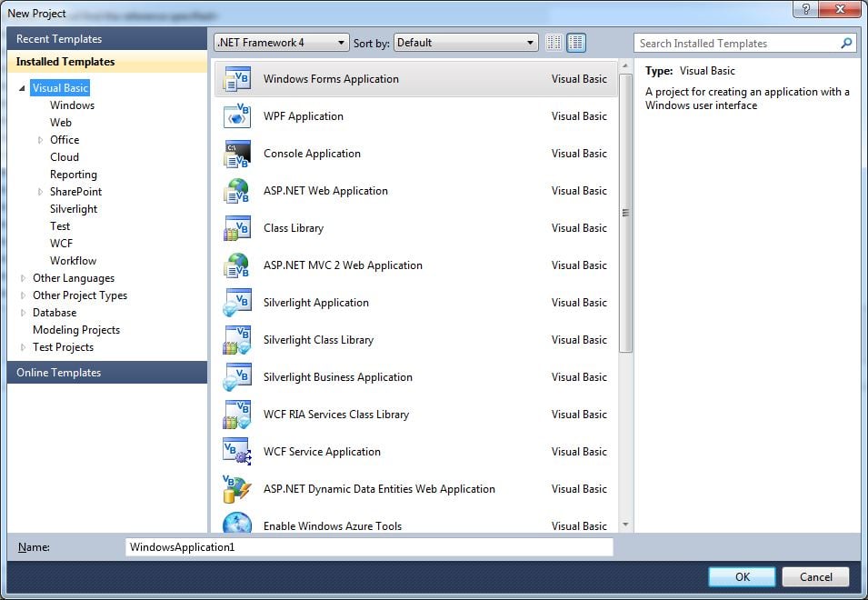This screenshot has width=868, height=600.
Task: Click the Class Library template icon
Action: tap(237, 228)
